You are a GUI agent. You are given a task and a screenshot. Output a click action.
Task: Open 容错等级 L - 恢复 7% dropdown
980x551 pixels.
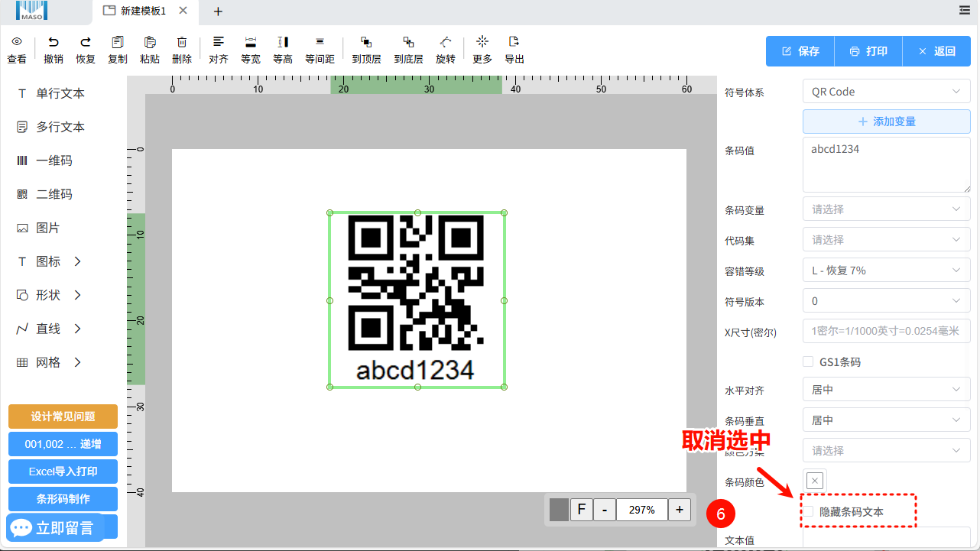[886, 271]
